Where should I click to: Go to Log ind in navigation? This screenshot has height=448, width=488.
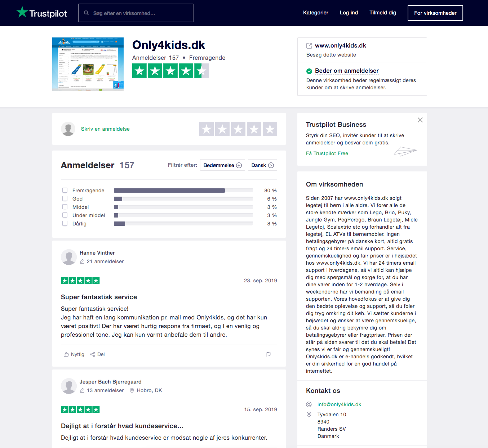[349, 13]
